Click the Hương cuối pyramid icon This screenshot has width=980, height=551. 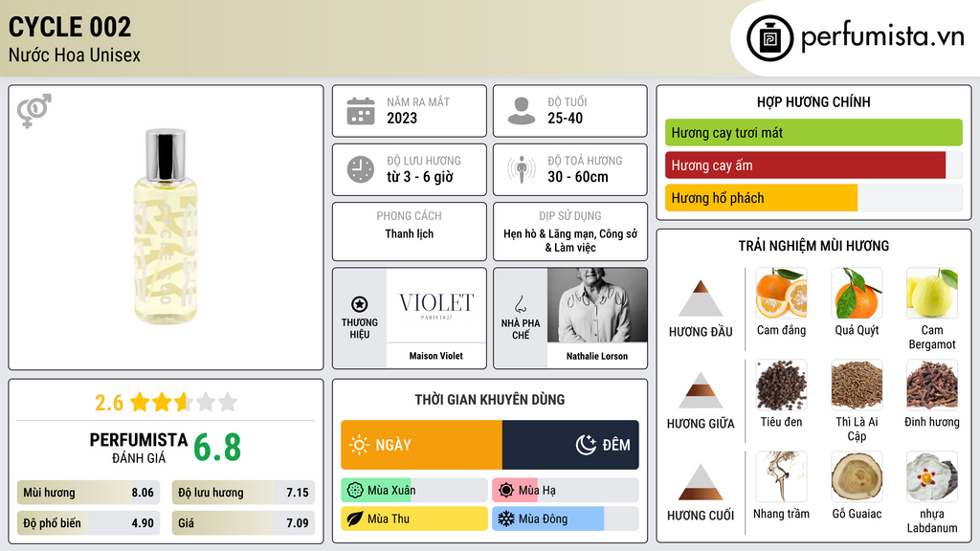[701, 482]
